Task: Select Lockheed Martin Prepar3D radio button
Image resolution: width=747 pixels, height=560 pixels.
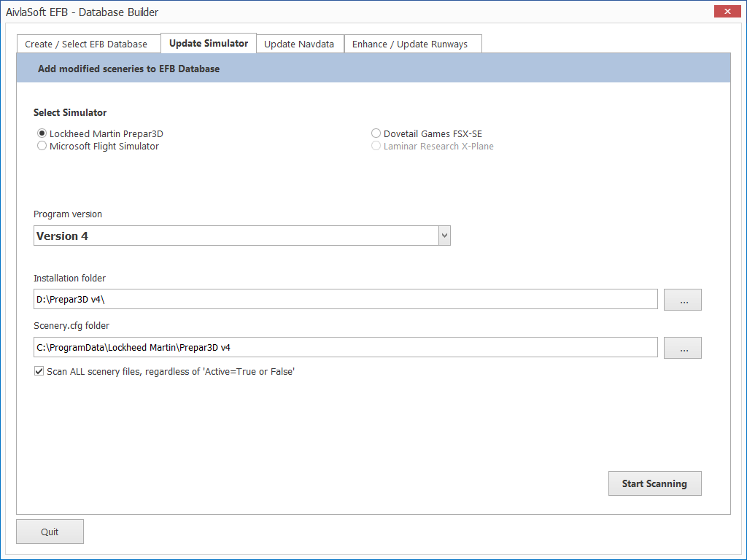Action: (42, 133)
